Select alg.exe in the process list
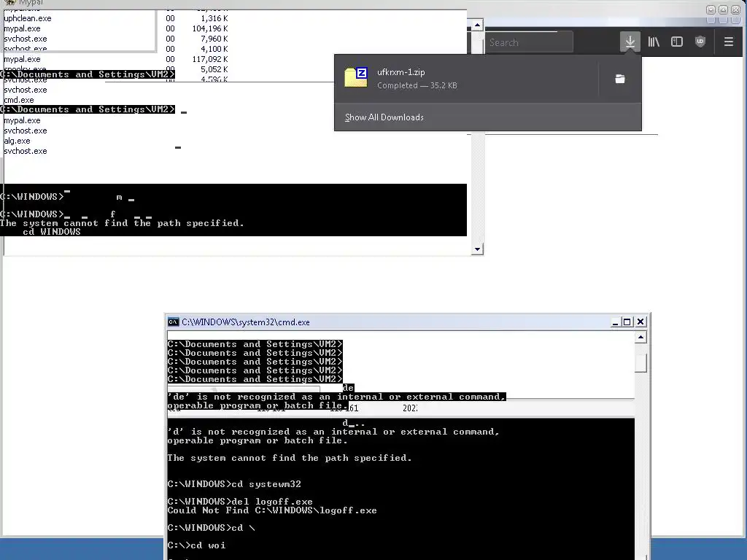 click(x=17, y=141)
